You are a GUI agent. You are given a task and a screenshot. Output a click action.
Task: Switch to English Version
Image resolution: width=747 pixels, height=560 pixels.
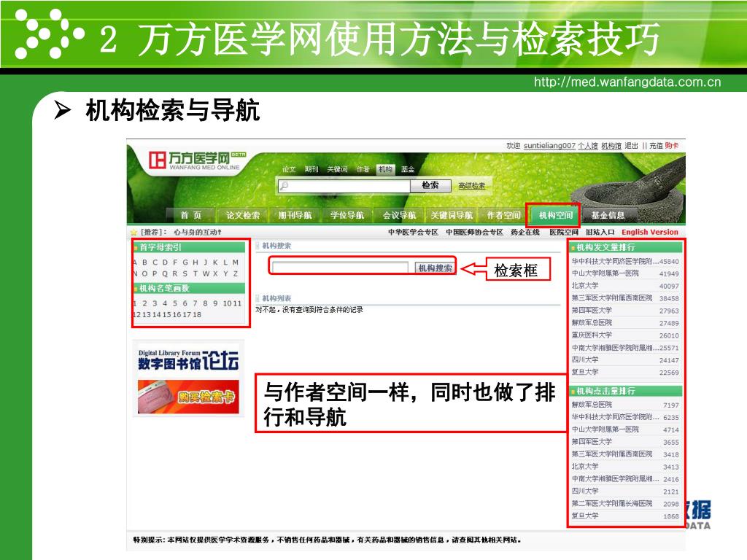tap(650, 233)
